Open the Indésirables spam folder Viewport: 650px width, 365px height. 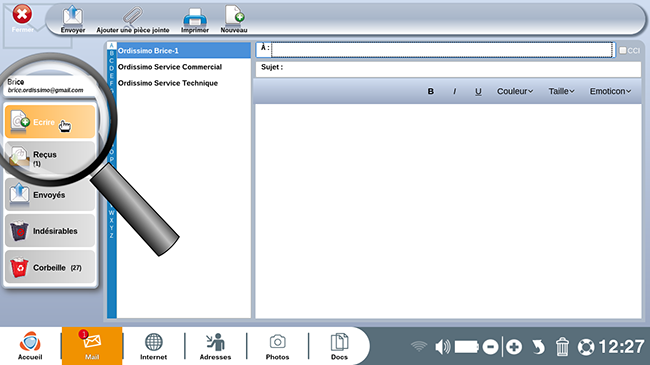coord(50,231)
